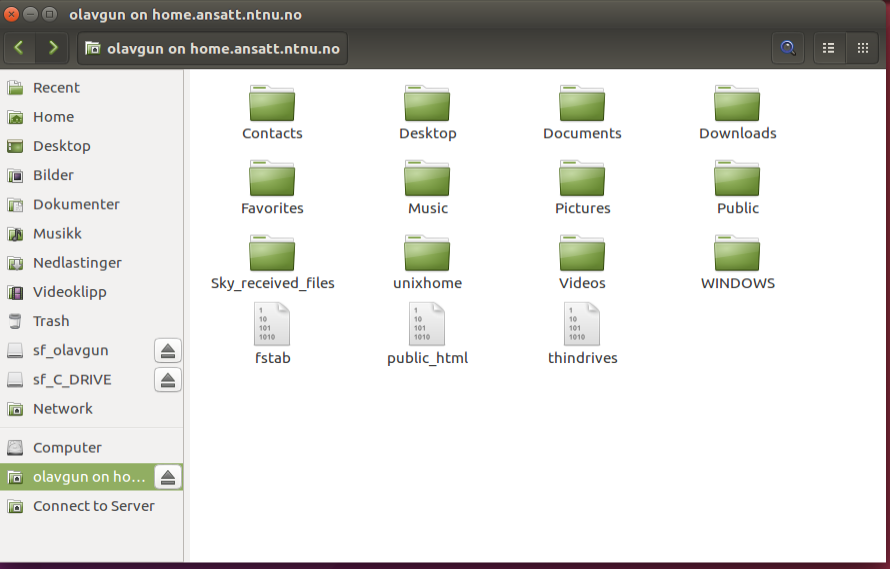Select the WINDOWS folder
The height and width of the screenshot is (569, 890).
pyautogui.click(x=737, y=263)
